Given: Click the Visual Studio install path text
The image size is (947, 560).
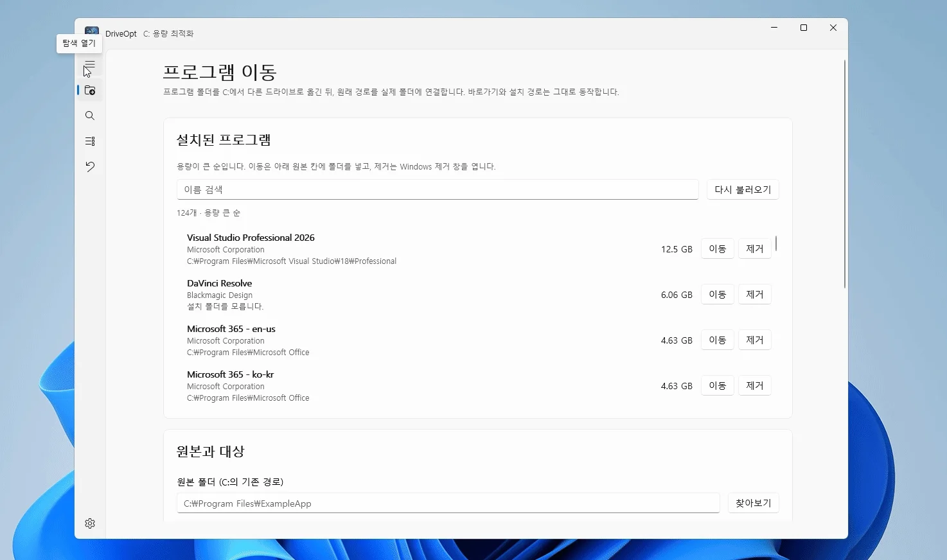Looking at the screenshot, I should [x=292, y=261].
